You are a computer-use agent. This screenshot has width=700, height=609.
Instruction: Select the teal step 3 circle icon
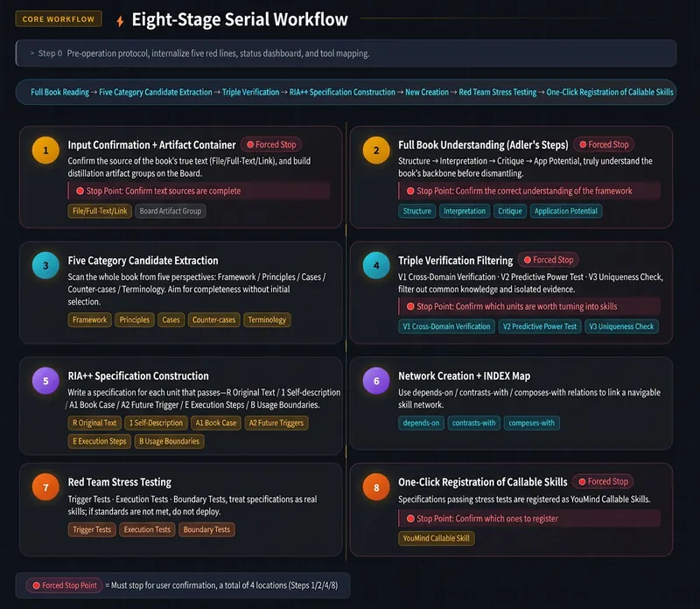click(45, 266)
